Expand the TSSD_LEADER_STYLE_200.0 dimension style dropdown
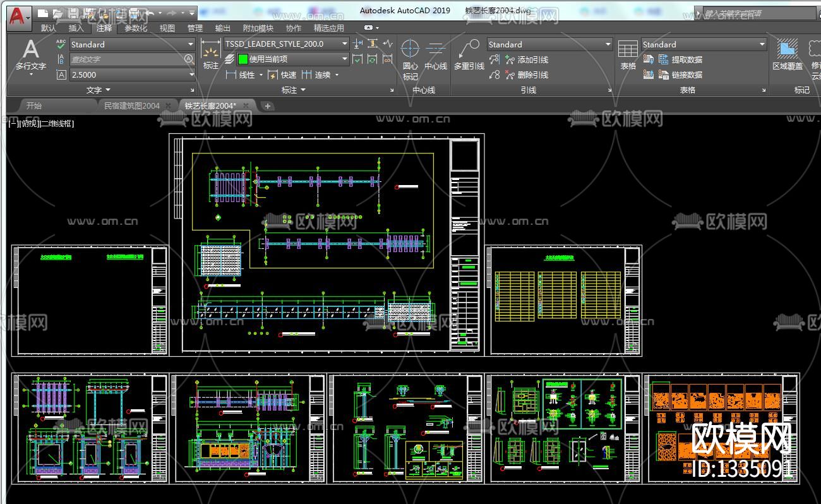Image resolution: width=821 pixels, height=504 pixels. [x=344, y=44]
